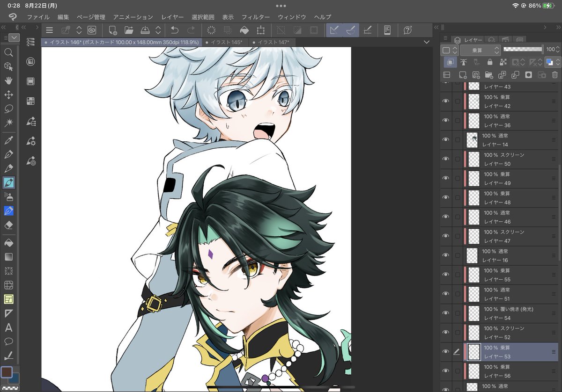Open the help question bubble icon
The height and width of the screenshot is (392, 562).
pyautogui.click(x=407, y=30)
